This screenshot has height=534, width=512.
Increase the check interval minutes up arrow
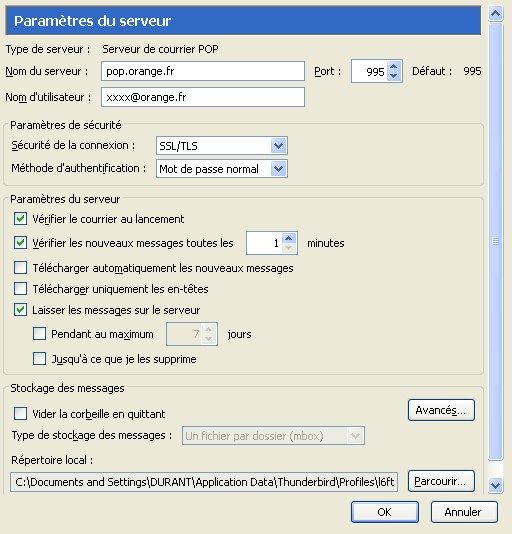click(x=289, y=238)
